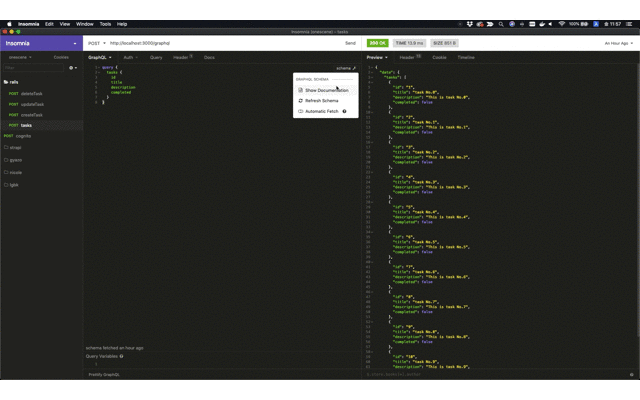
Task: Click the strapi folder icon
Action: coord(6,147)
